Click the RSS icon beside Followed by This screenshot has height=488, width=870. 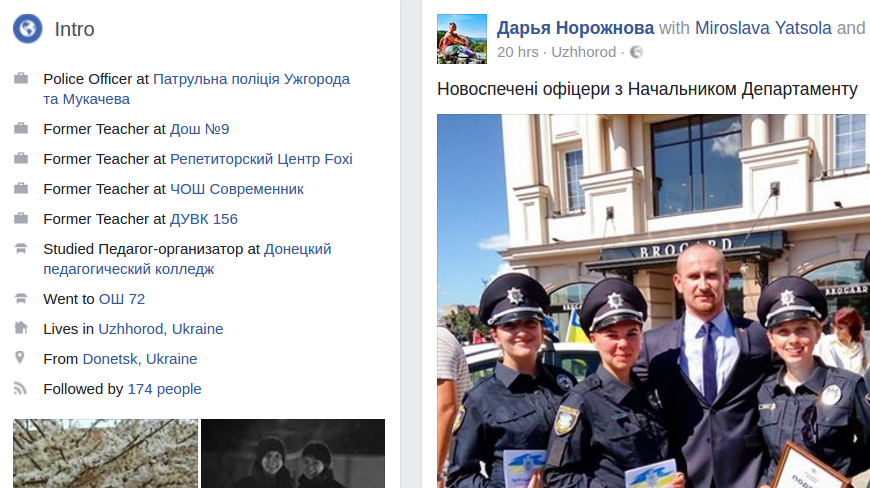21,388
